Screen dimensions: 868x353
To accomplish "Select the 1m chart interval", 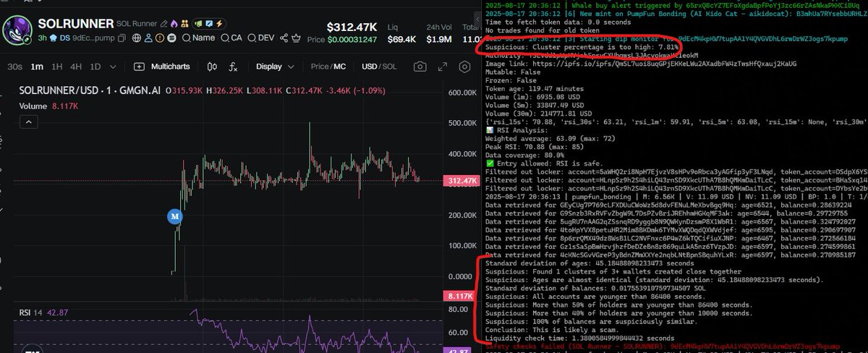I will (x=37, y=67).
